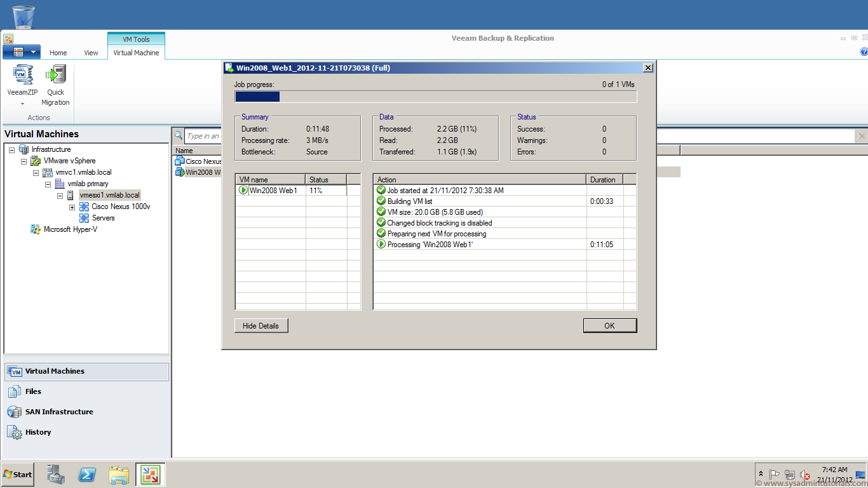Click the Job progress bar
The image size is (868, 488).
click(x=435, y=97)
